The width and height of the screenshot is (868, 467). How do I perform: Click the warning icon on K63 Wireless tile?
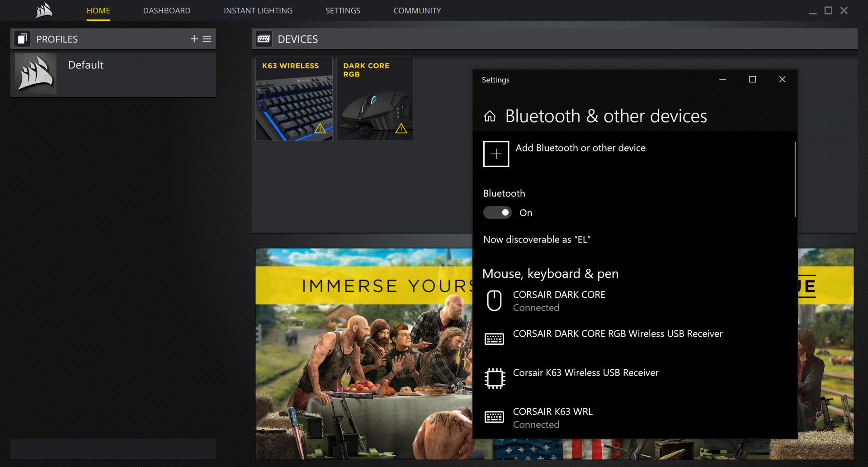(x=320, y=129)
